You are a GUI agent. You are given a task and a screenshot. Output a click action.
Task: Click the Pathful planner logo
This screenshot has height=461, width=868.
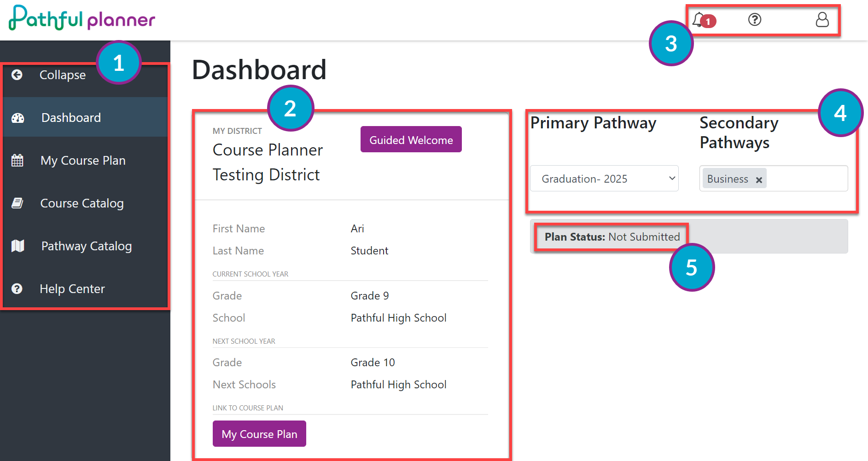point(82,18)
